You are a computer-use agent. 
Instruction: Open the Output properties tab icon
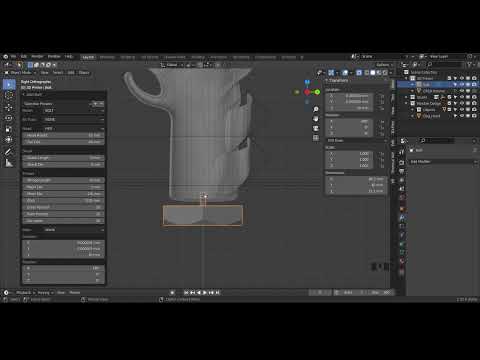pyautogui.click(x=402, y=171)
